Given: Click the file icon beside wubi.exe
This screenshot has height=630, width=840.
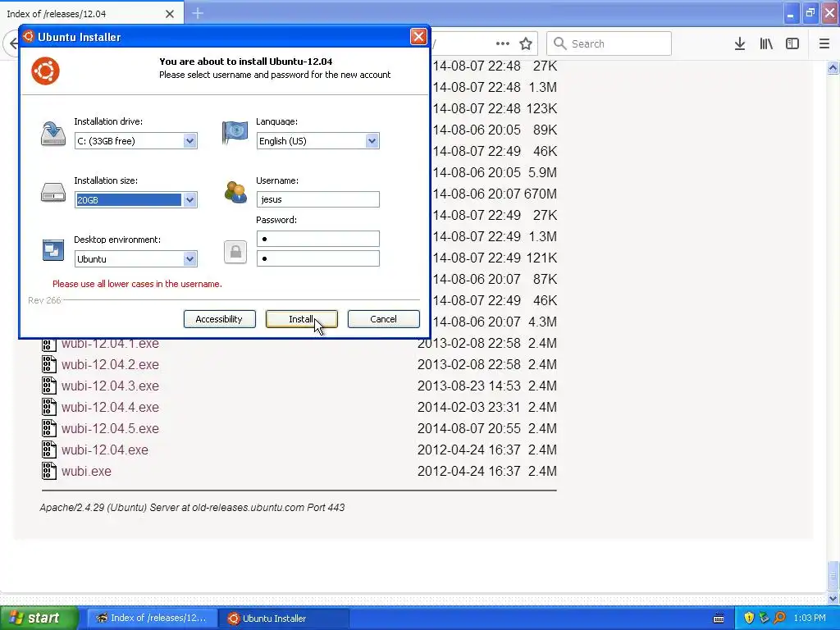Looking at the screenshot, I should point(48,471).
